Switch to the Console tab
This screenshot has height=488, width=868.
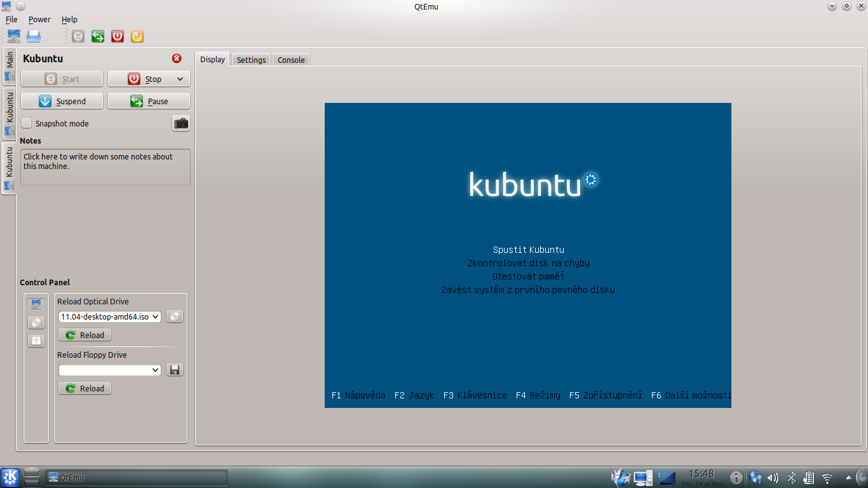coord(291,60)
